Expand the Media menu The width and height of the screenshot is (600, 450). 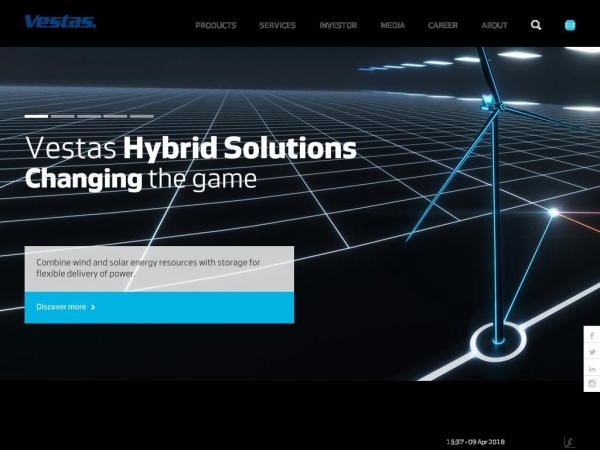pyautogui.click(x=392, y=25)
